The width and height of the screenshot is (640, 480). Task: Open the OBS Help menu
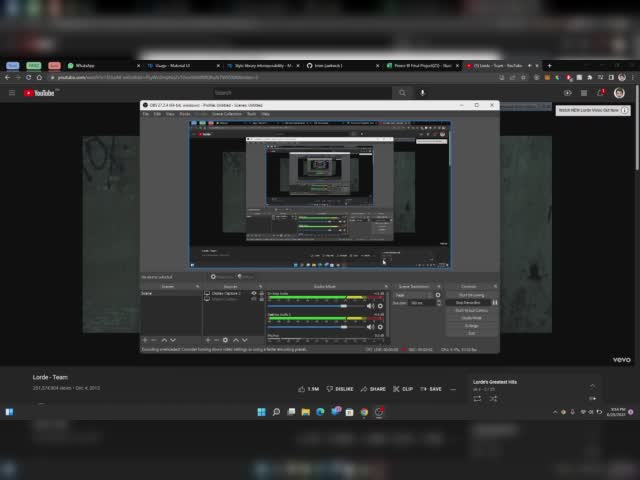[265, 114]
